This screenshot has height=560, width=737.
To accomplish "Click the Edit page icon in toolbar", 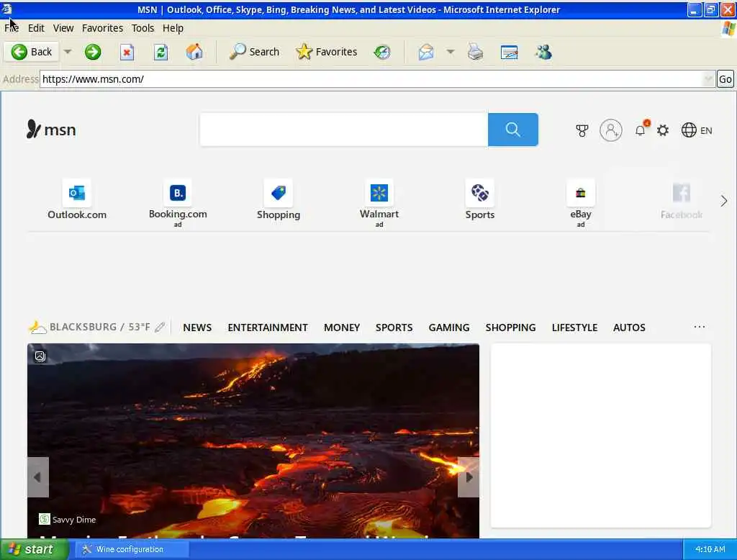I will tap(509, 53).
